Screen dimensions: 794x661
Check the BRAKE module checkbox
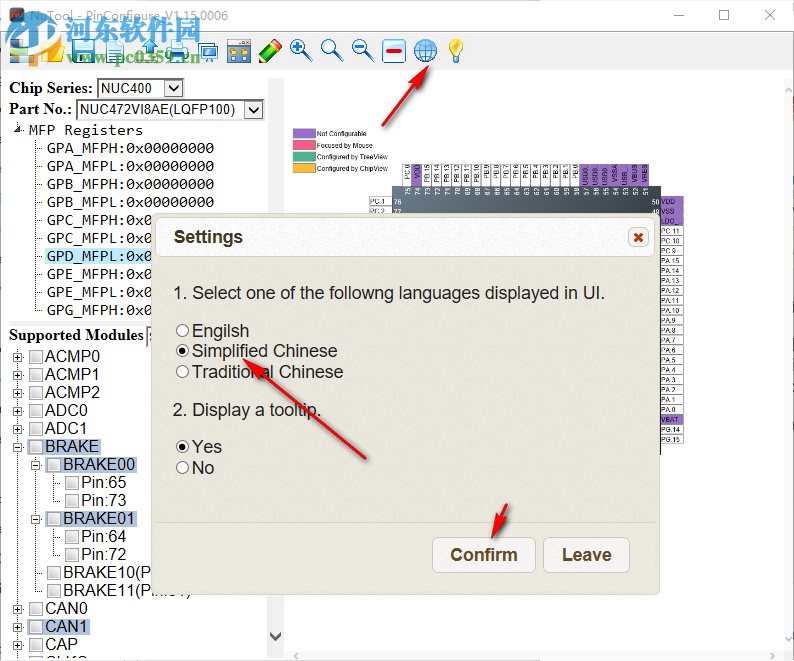[36, 447]
